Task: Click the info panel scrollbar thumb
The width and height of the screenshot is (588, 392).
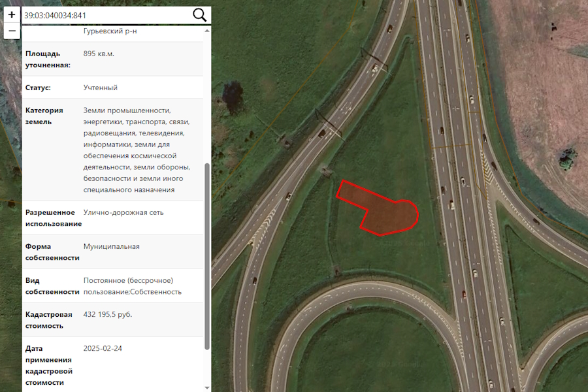Action: click(x=207, y=256)
